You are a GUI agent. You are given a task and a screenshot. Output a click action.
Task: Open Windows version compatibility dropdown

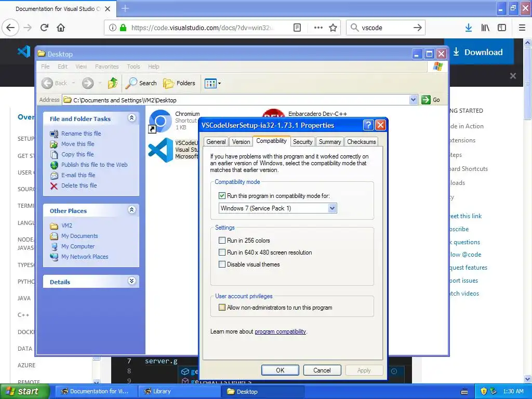pyautogui.click(x=332, y=208)
